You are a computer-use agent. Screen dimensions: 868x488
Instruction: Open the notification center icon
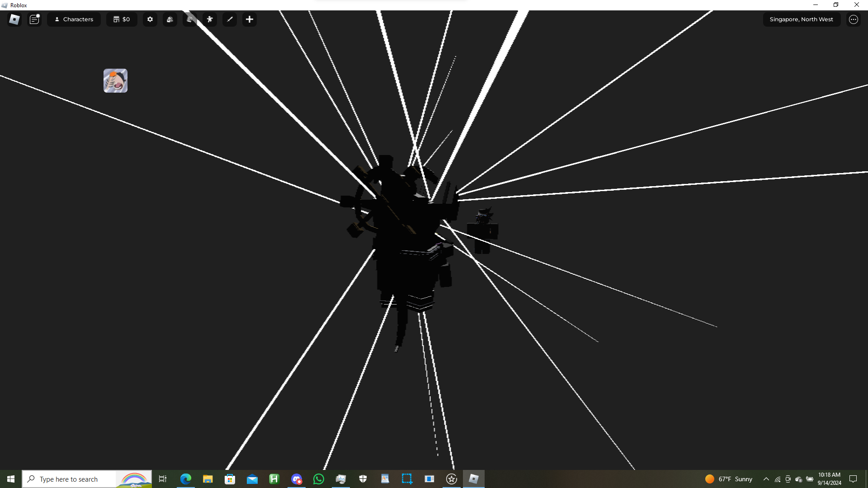coord(853,479)
